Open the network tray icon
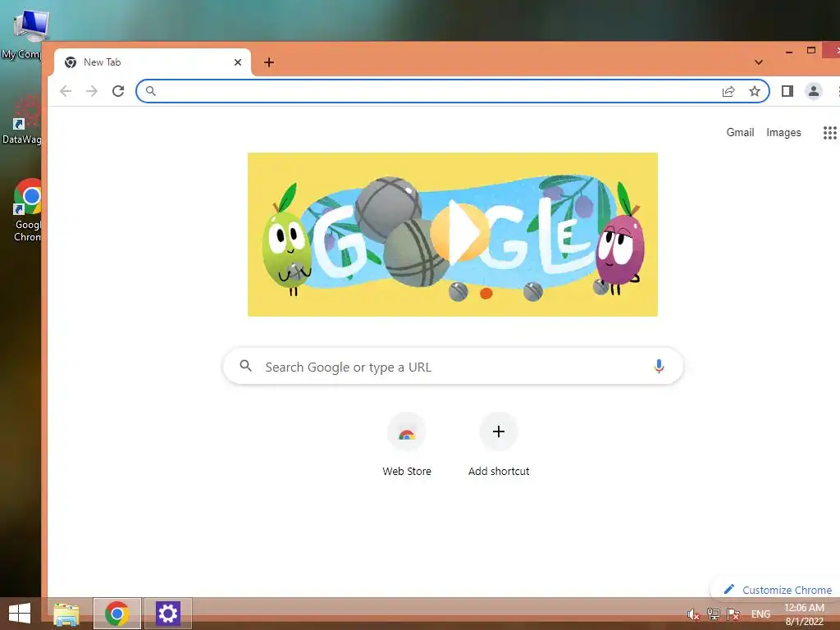The height and width of the screenshot is (630, 840). pos(713,614)
